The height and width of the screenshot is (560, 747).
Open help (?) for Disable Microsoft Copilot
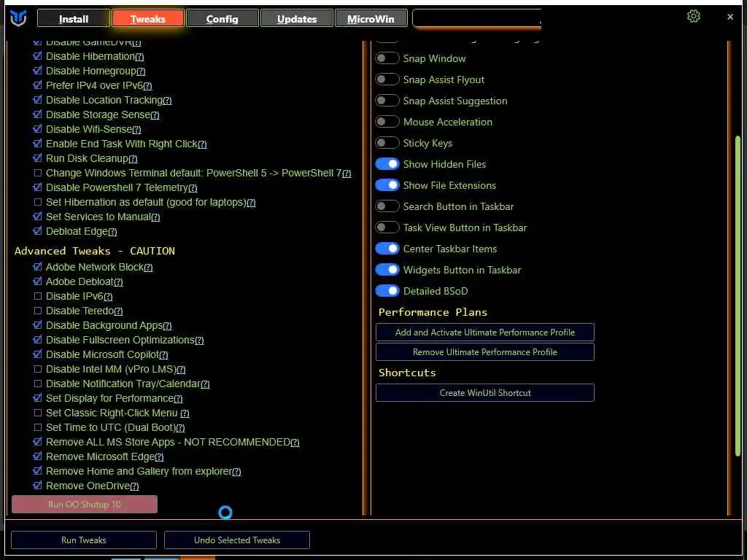(163, 355)
